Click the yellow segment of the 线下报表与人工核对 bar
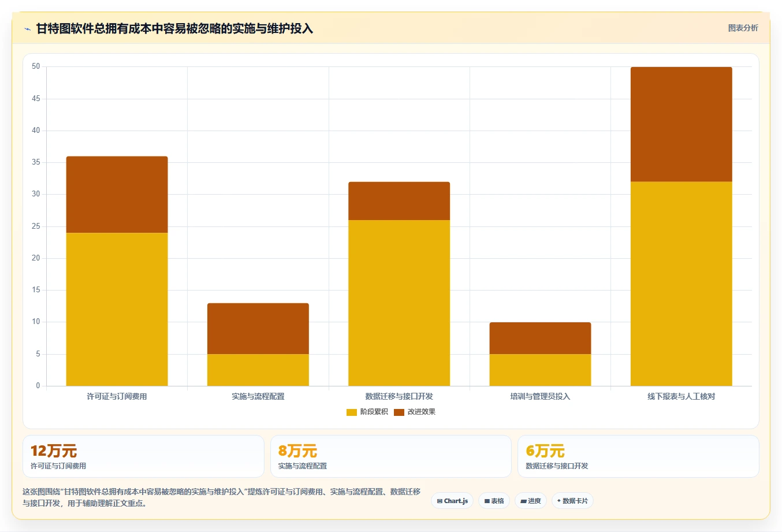This screenshot has height=532, width=782. 682,284
